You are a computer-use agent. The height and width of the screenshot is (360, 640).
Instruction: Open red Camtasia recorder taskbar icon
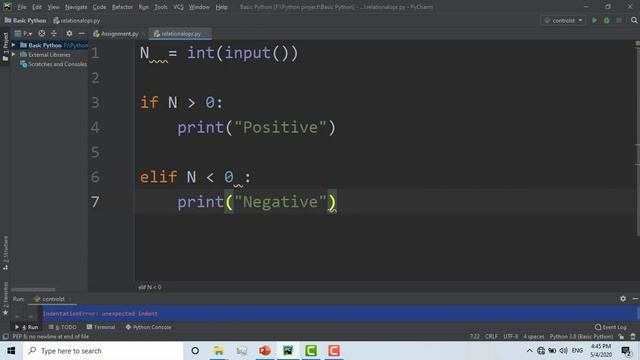(334, 351)
